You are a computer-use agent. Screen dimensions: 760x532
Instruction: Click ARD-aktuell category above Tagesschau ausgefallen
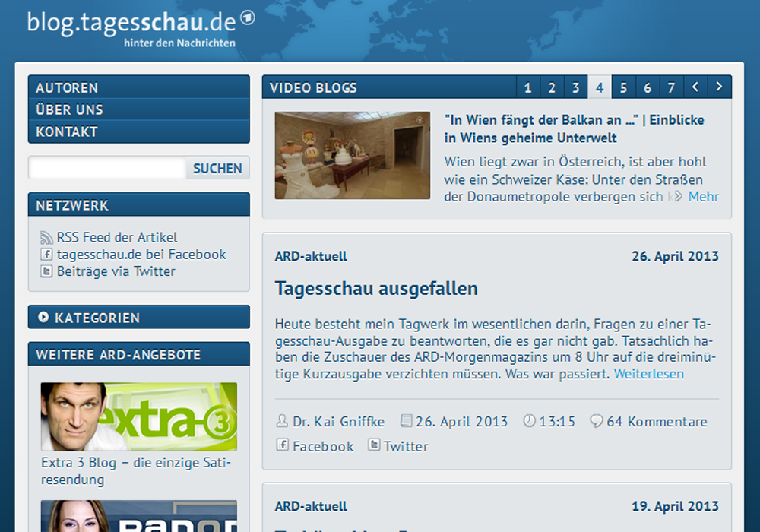click(x=311, y=256)
